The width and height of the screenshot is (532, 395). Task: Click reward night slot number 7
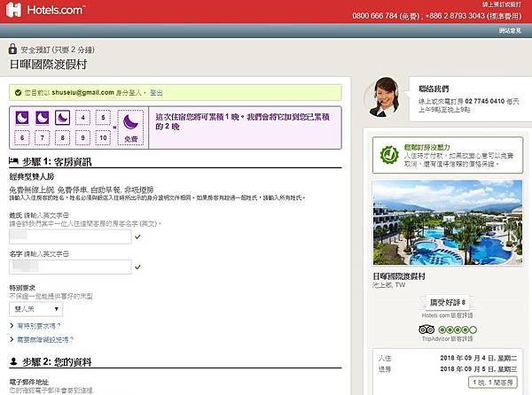click(x=42, y=138)
